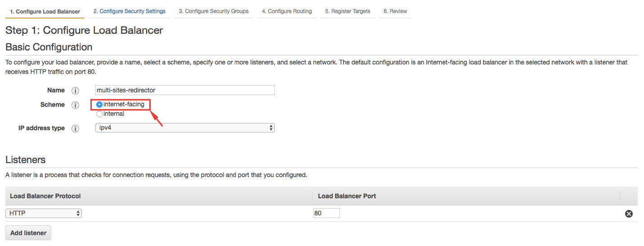
Task: Click the load balancer Name text field
Action: coord(185,90)
